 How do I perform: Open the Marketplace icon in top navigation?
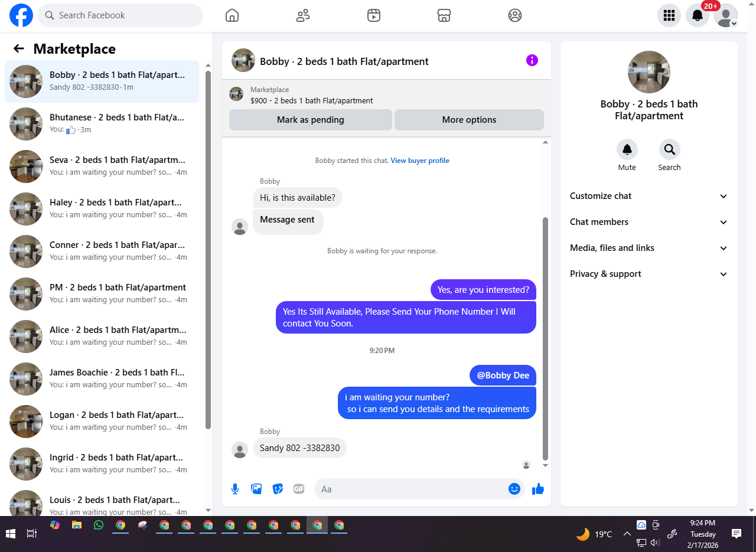444,15
